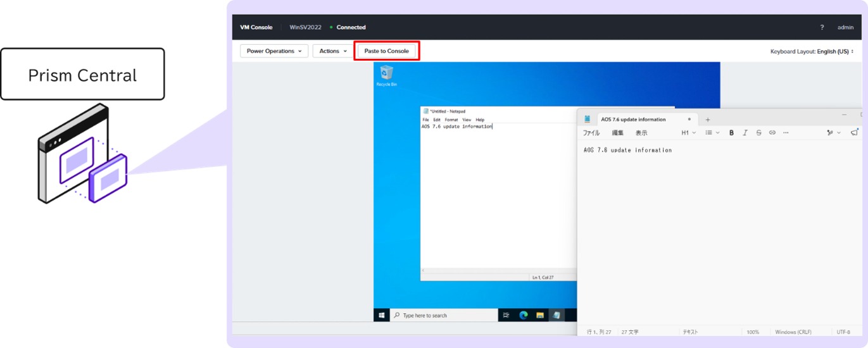Toggle bold formatting in Notepad
Screen dimensions: 868x348
point(731,133)
